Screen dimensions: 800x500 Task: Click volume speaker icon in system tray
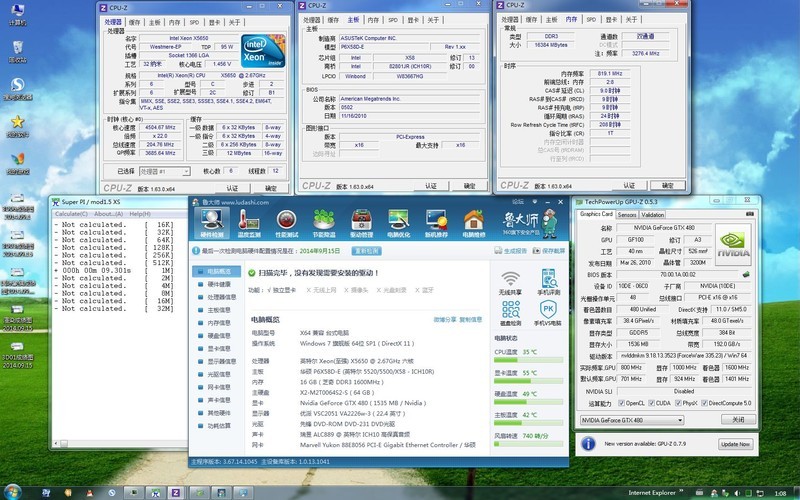(736, 493)
